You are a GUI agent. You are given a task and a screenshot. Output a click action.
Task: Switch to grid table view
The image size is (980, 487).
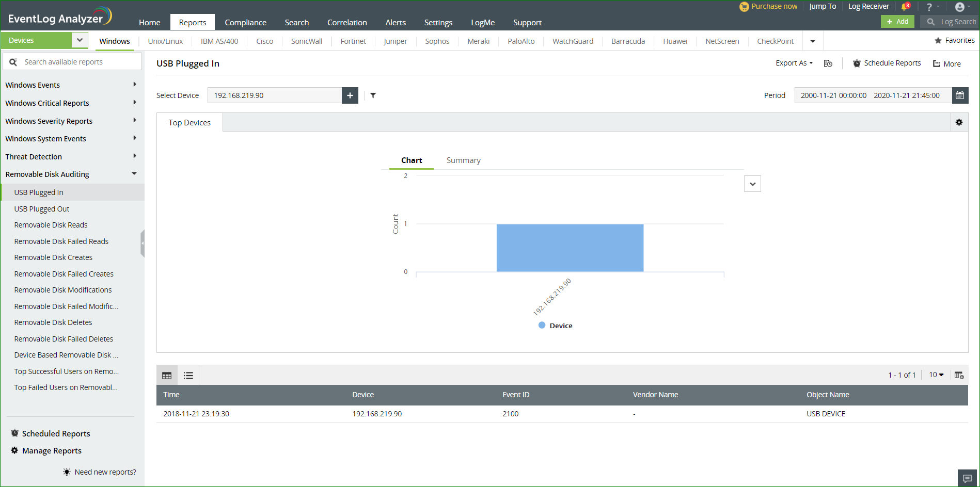tap(167, 376)
